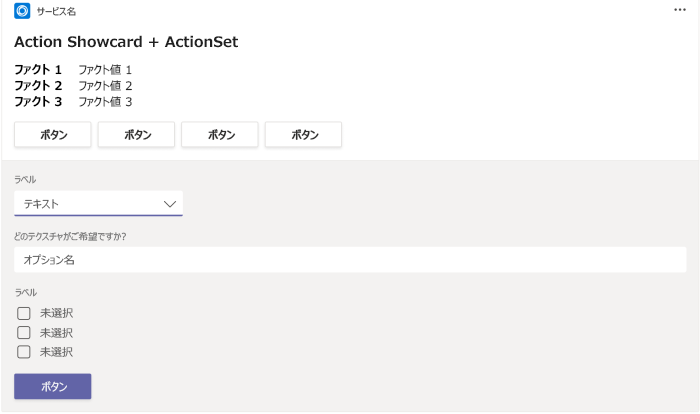Click the どのテクスチャがご希望ですか? question label

click(70, 236)
